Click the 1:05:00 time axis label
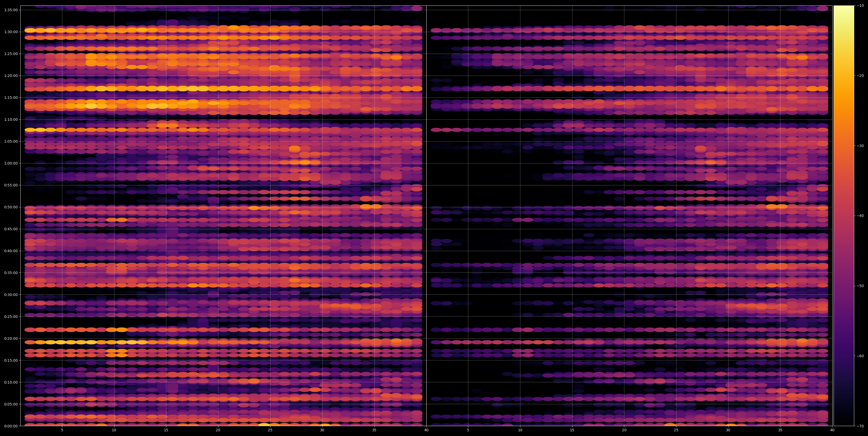868x436 pixels. pos(11,141)
